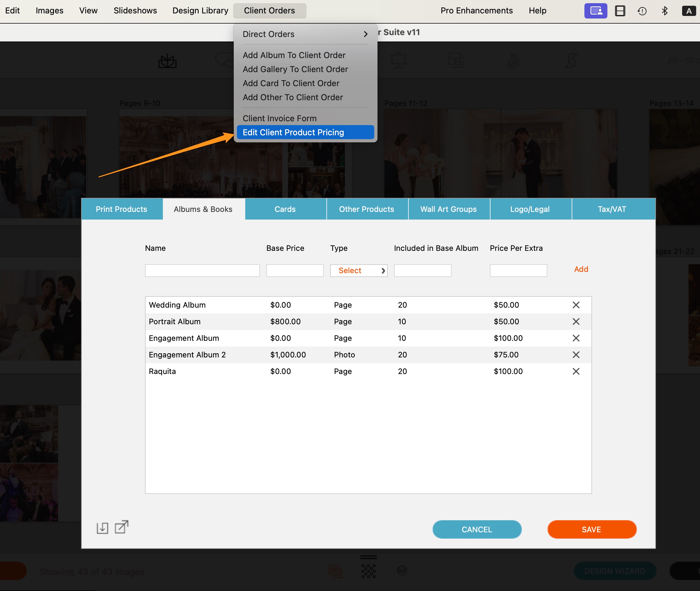Remove Engagement Album 2 with its X
The image size is (700, 591).
(x=576, y=355)
